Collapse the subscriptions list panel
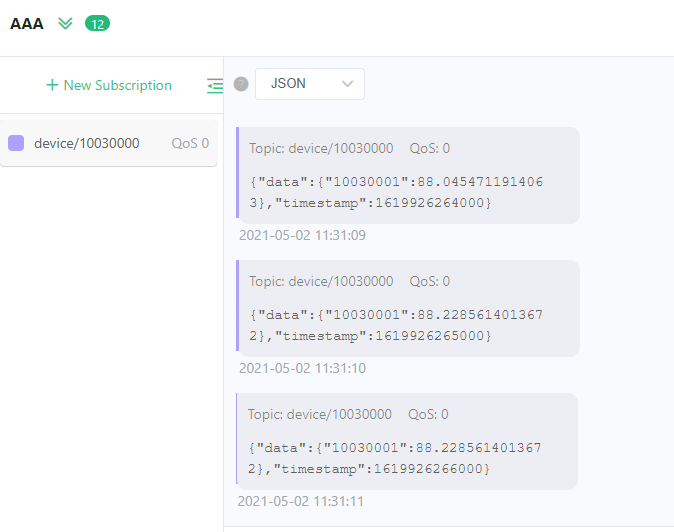 (x=214, y=86)
